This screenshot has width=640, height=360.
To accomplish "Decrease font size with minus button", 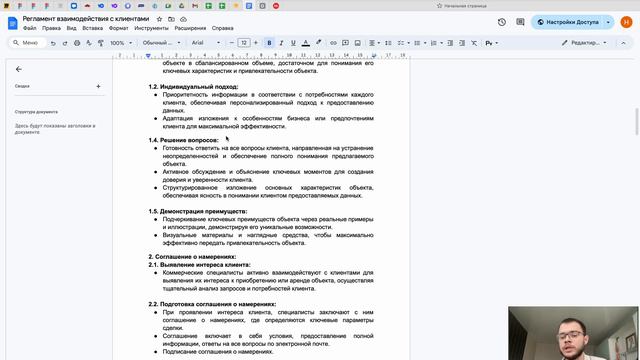I will click(231, 43).
